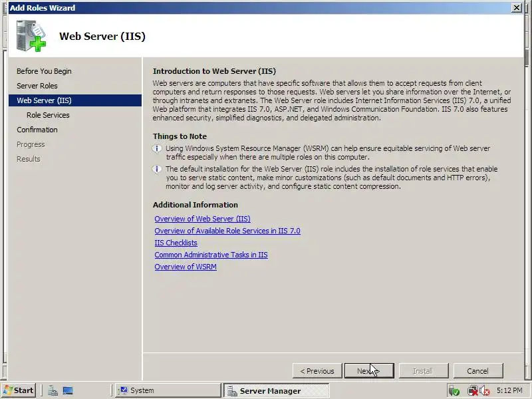
Task: Click the right-edge vertical scrollbar thumb
Action: click(x=527, y=58)
